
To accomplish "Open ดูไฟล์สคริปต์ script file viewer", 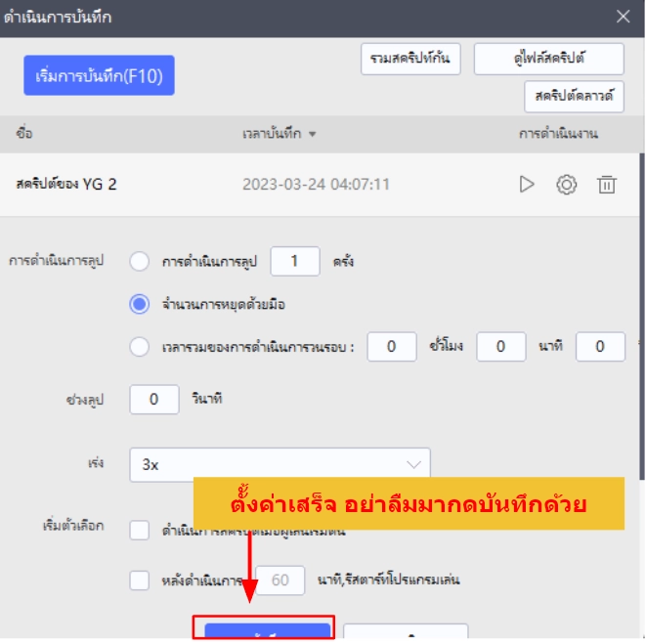I will [x=548, y=59].
